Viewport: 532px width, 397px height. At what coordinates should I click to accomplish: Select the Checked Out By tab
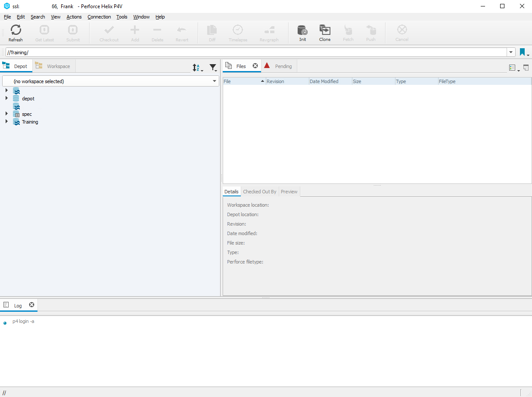pos(260,192)
